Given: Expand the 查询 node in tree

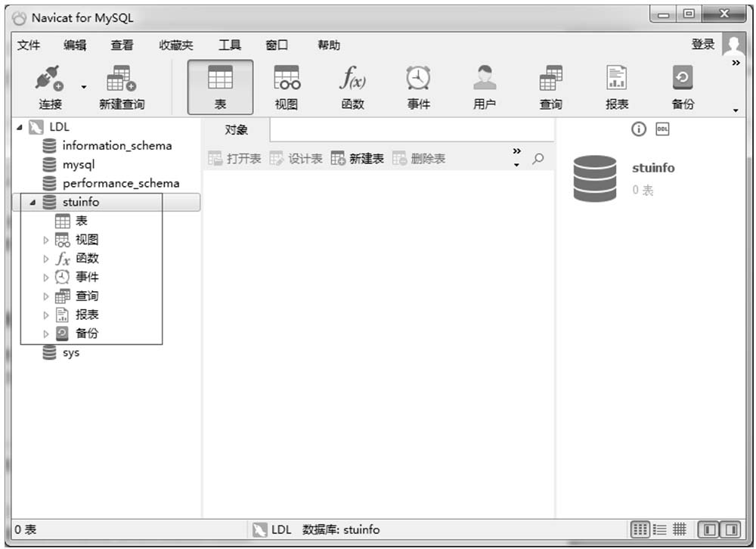Looking at the screenshot, I should [46, 296].
